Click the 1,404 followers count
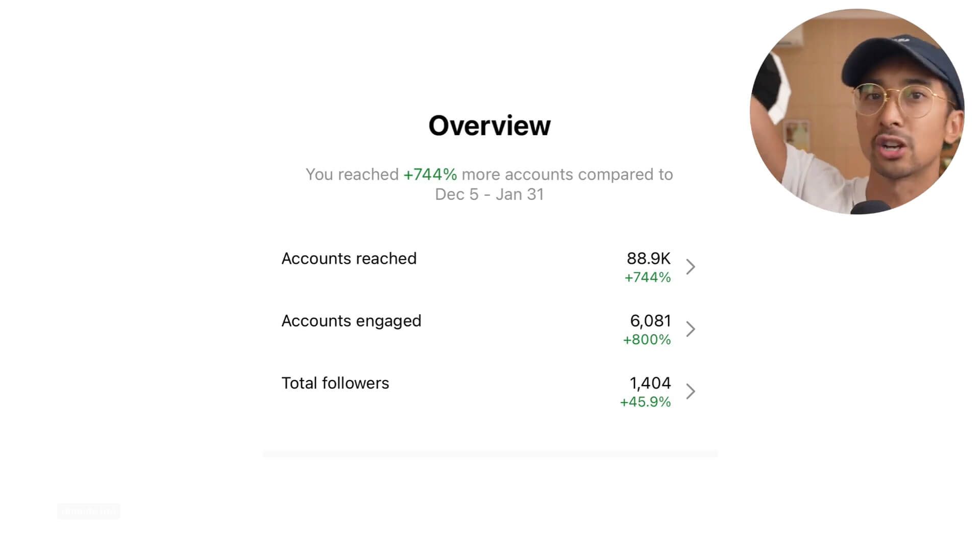The width and height of the screenshot is (980, 551). click(650, 383)
